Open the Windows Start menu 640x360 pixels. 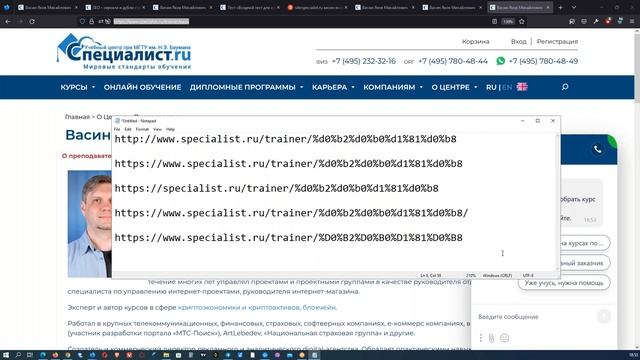(6, 355)
